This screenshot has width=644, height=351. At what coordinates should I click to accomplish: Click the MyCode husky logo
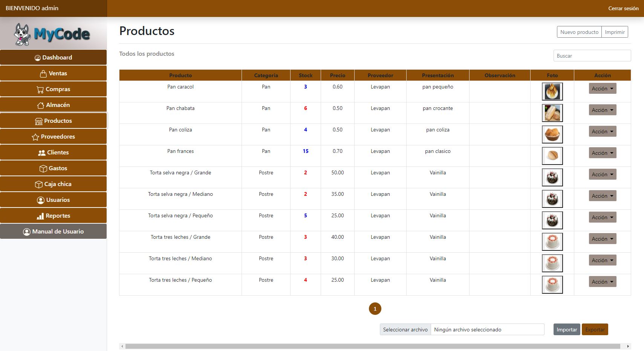23,34
